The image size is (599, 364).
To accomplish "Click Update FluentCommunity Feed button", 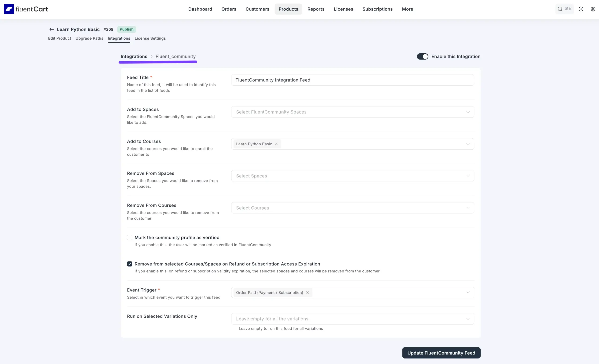I will point(441,353).
